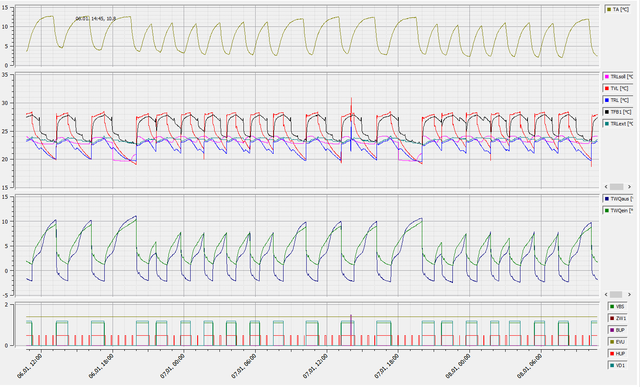Toggle the TRLsoll legend entry
The image size is (640, 387).
click(618, 76)
